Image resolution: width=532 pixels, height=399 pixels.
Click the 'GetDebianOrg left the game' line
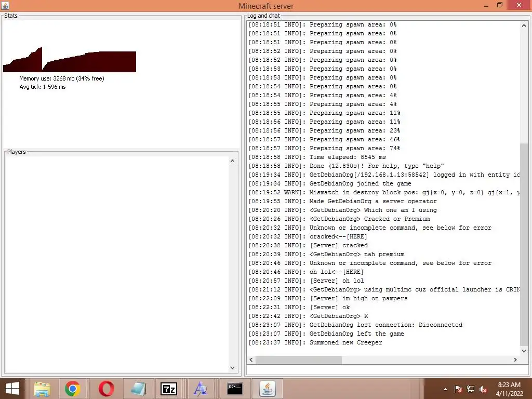[326, 334]
